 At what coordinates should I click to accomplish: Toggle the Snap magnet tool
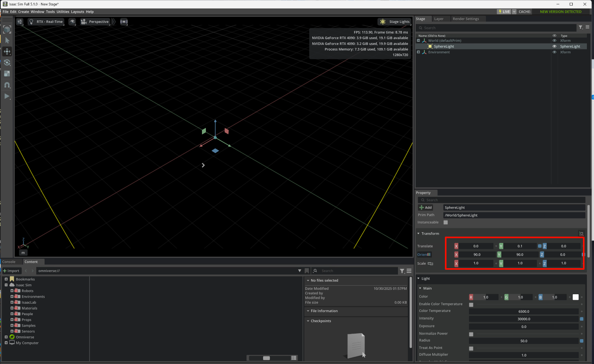point(7,85)
